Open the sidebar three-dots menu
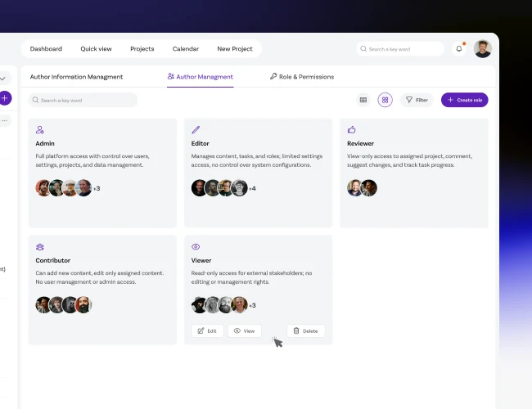532x409 pixels. [4, 121]
